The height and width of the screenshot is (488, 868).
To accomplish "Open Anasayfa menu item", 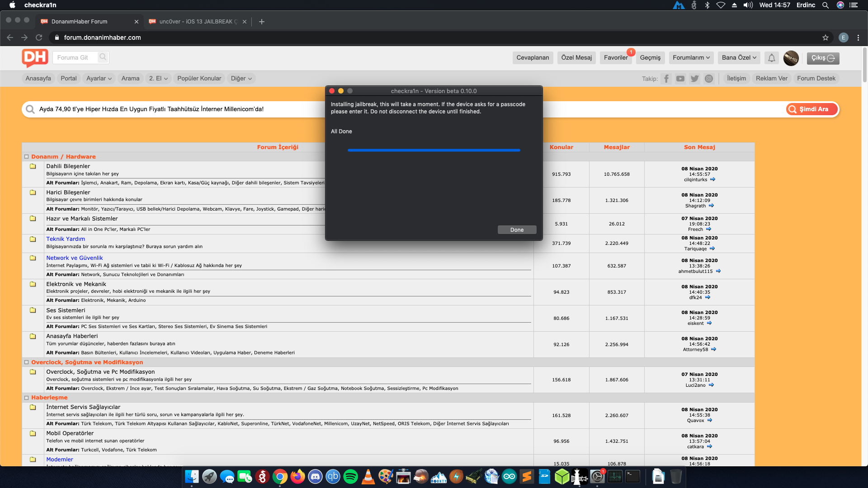I will point(38,79).
